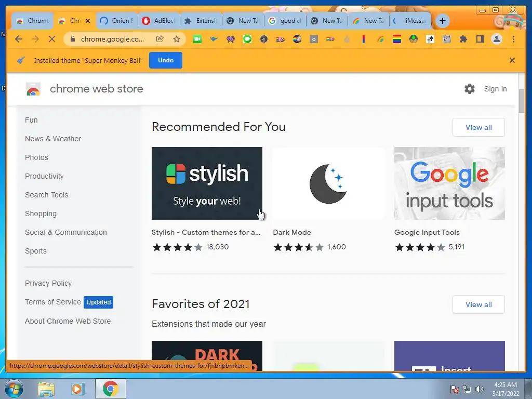
Task: Click the thin rainbow arc extension icon
Action: pyautogui.click(x=380, y=39)
